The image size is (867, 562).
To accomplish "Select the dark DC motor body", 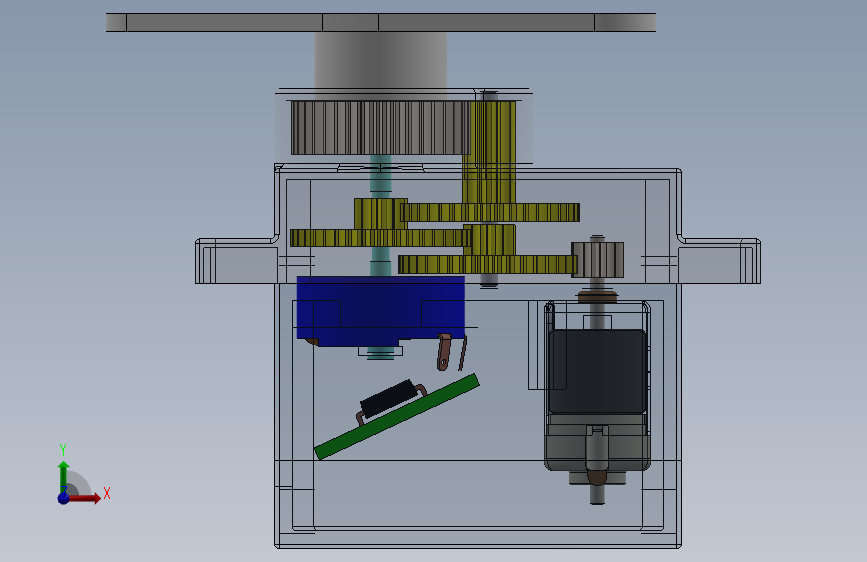I will pos(597,372).
